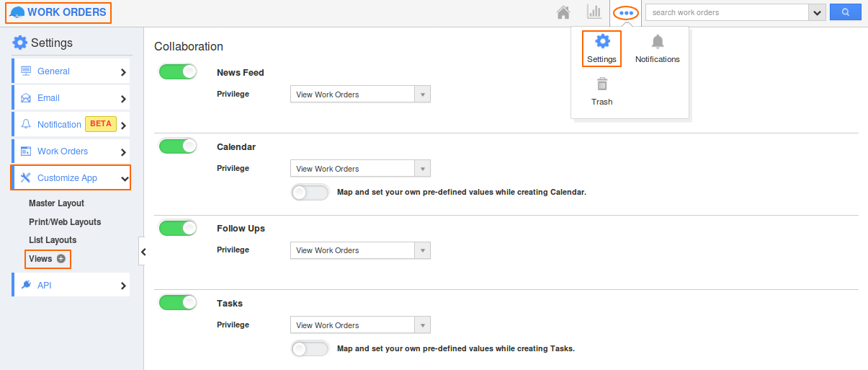
Task: Collapse the sidebar with arrow handle
Action: point(143,252)
